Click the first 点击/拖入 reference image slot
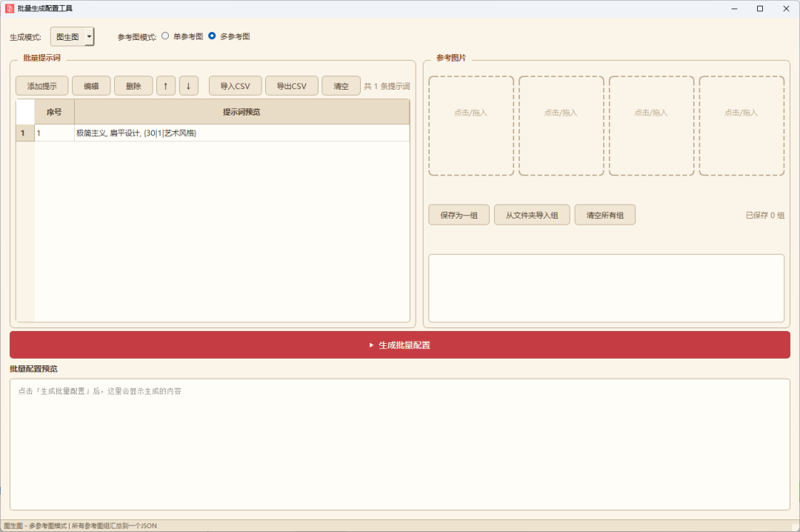Image resolution: width=800 pixels, height=532 pixels. pos(471,126)
